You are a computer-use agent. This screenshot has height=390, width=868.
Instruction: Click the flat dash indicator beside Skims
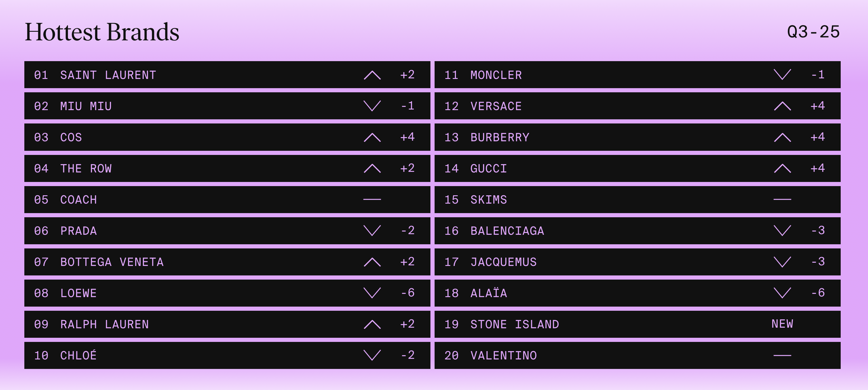pos(782,199)
